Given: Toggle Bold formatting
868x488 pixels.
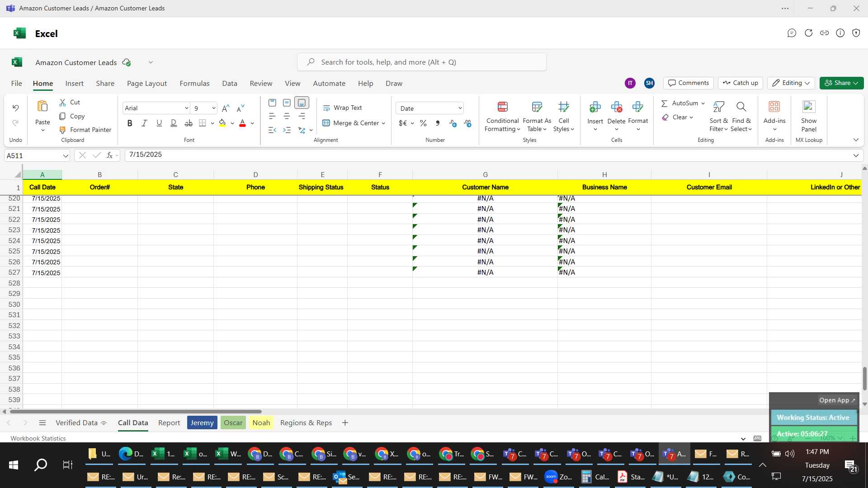Looking at the screenshot, I should tap(130, 123).
